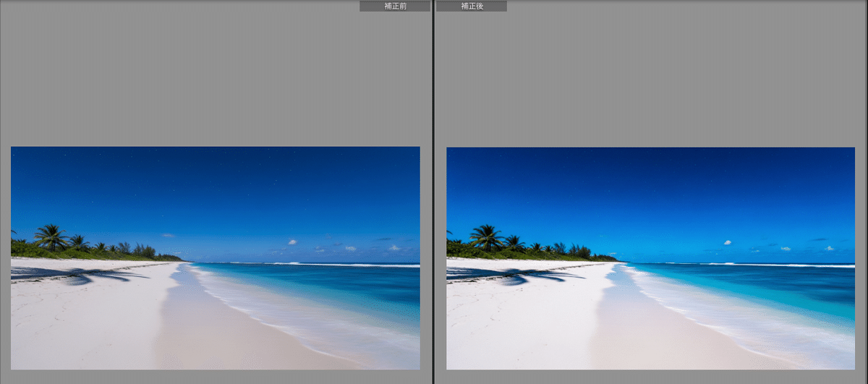
Task: Click the 補正前 (Before) label
Action: click(394, 6)
